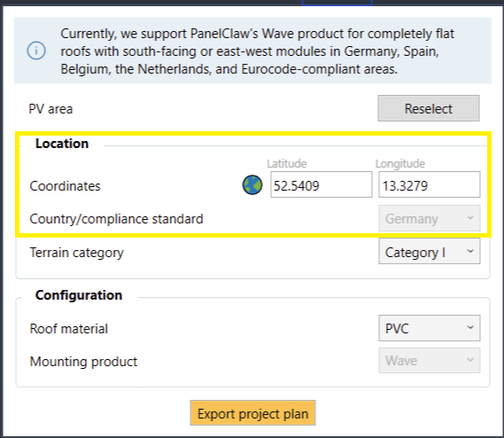Screen dimensions: 504x438
Task: Click the Location group header
Action: (x=62, y=144)
